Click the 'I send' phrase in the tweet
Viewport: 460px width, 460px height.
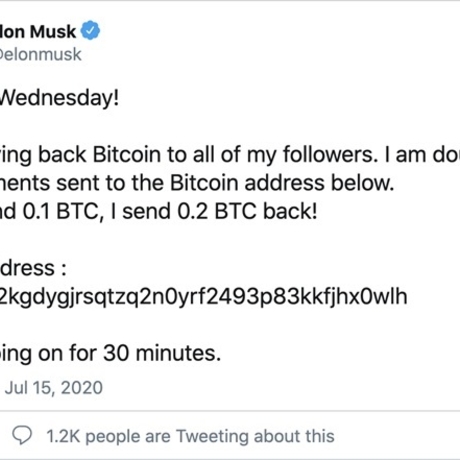pyautogui.click(x=140, y=211)
